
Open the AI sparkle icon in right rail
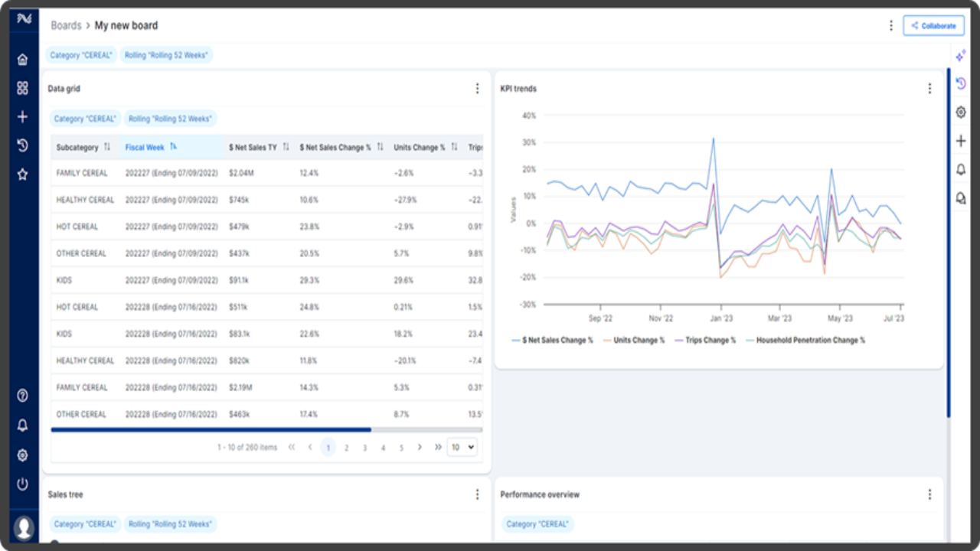(x=961, y=56)
